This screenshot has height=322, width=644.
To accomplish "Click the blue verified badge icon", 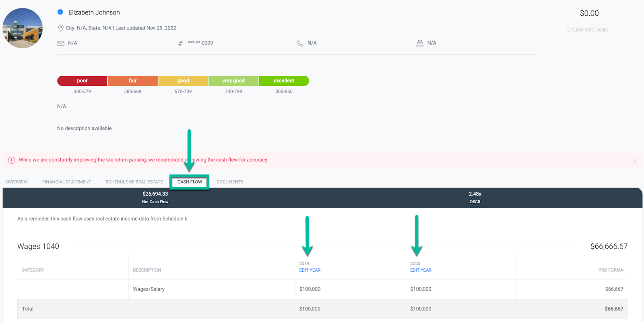I will pos(60,12).
